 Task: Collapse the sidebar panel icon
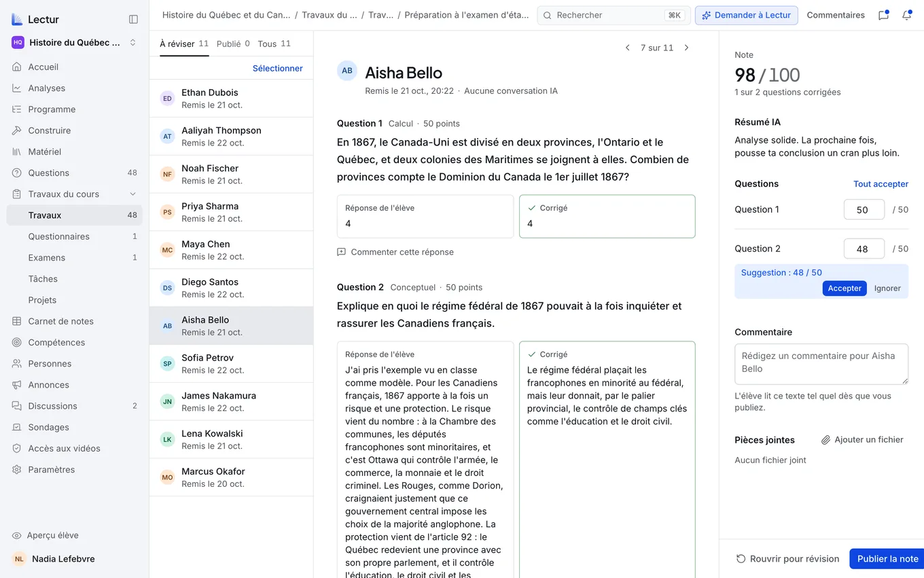(133, 19)
